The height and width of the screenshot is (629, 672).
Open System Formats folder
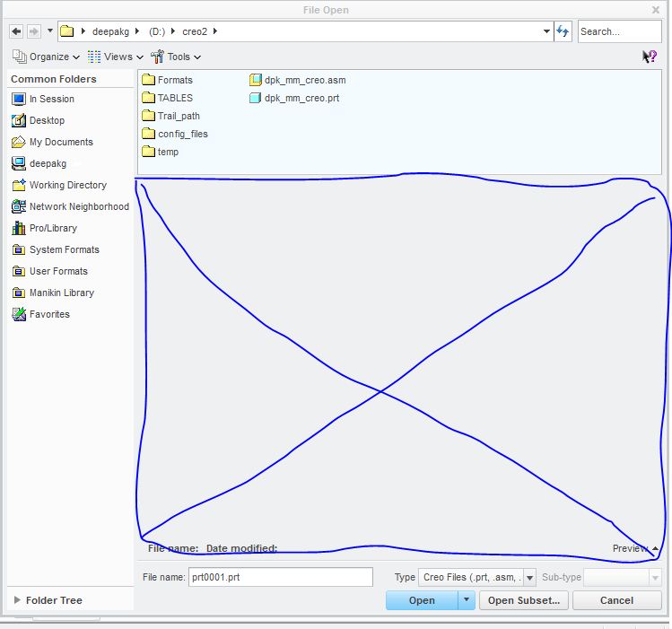click(56, 249)
